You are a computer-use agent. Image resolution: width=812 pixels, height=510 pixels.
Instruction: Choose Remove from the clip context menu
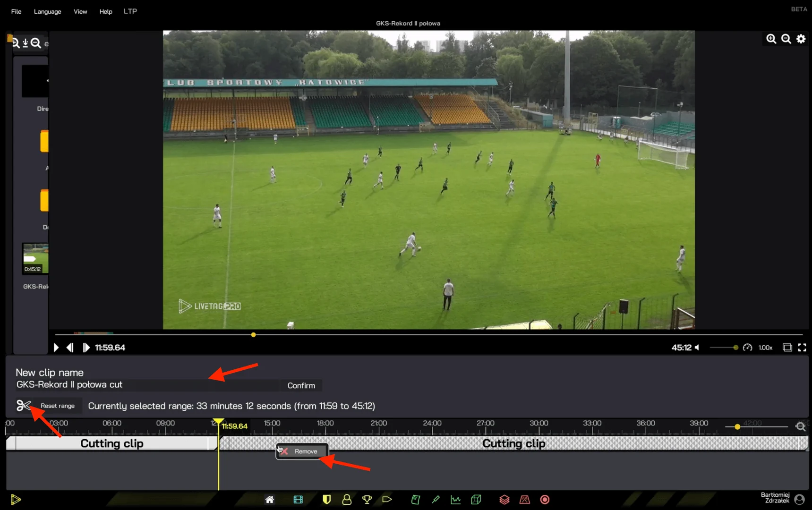[x=305, y=451]
